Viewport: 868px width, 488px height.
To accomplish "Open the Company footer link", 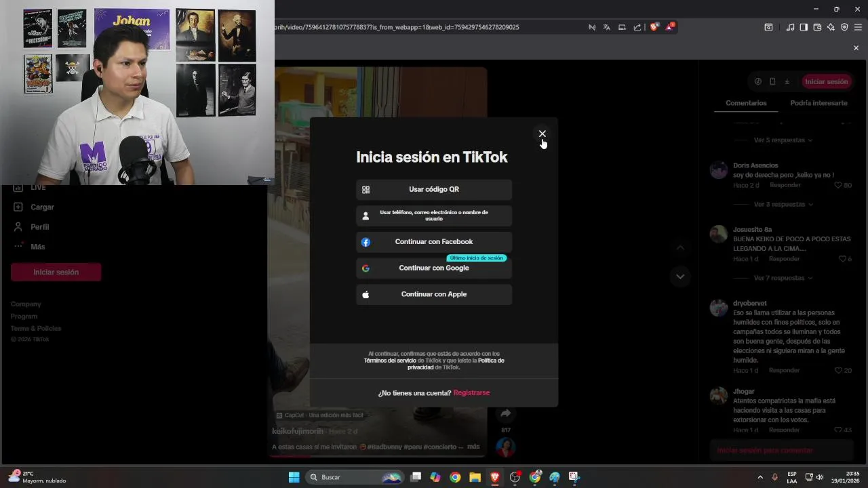I will click(x=26, y=304).
